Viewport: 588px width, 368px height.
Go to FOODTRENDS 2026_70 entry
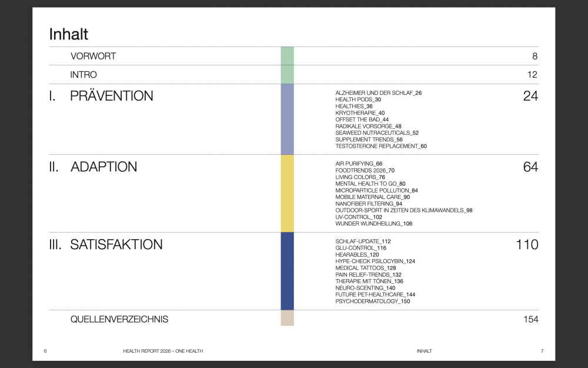(x=365, y=171)
